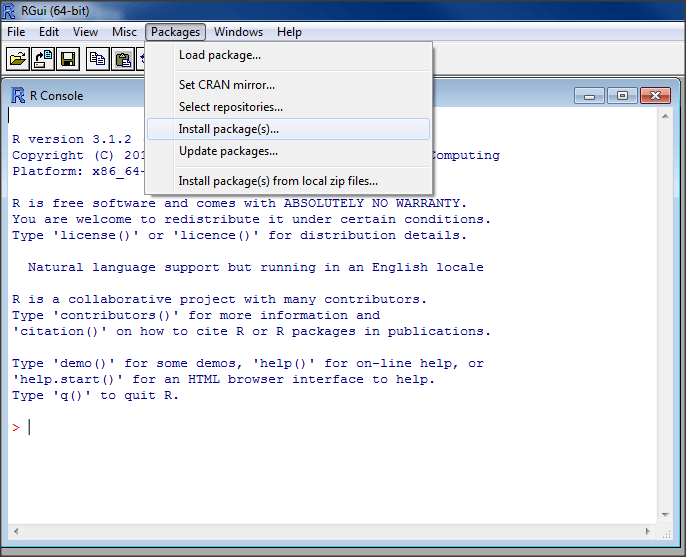Image resolution: width=686 pixels, height=557 pixels.
Task: Choose Update packages... from Packages menu
Action: 228,151
